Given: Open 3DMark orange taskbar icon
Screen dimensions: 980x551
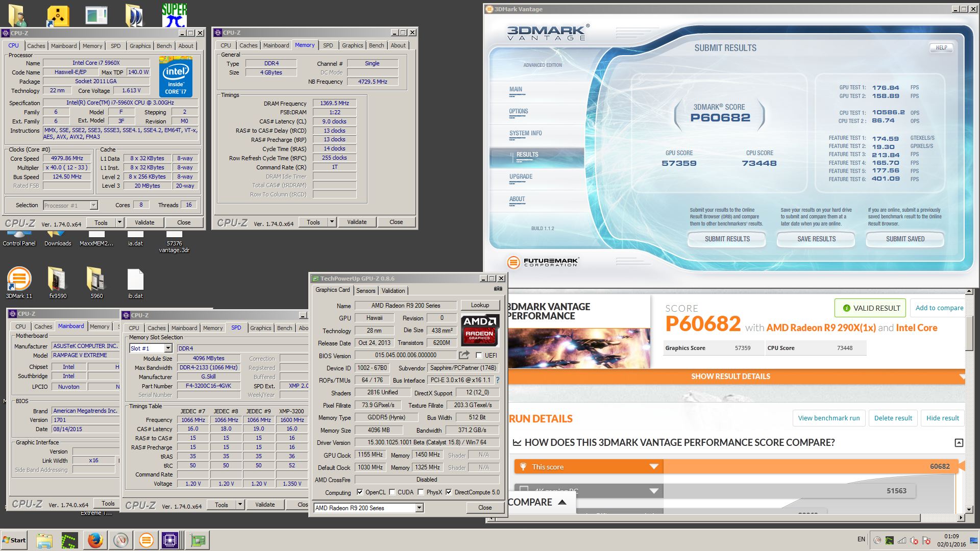Looking at the screenshot, I should tap(145, 540).
